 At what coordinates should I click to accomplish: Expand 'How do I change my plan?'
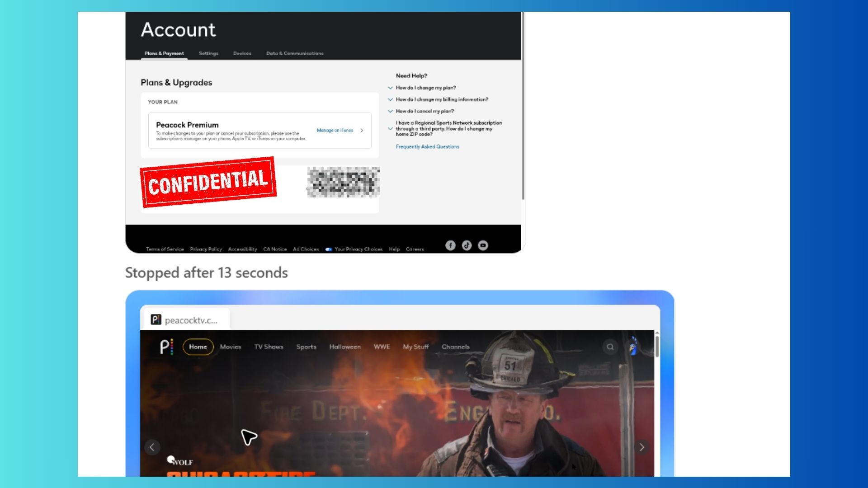tap(390, 88)
